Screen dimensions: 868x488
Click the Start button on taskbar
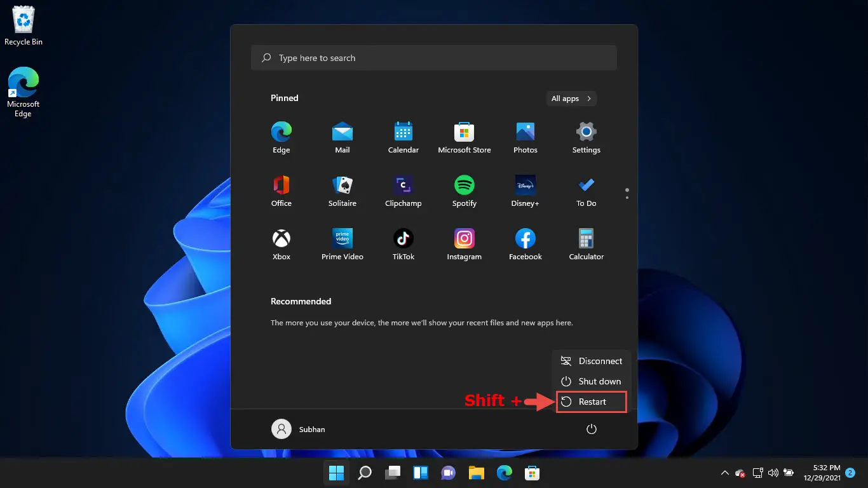click(x=336, y=473)
